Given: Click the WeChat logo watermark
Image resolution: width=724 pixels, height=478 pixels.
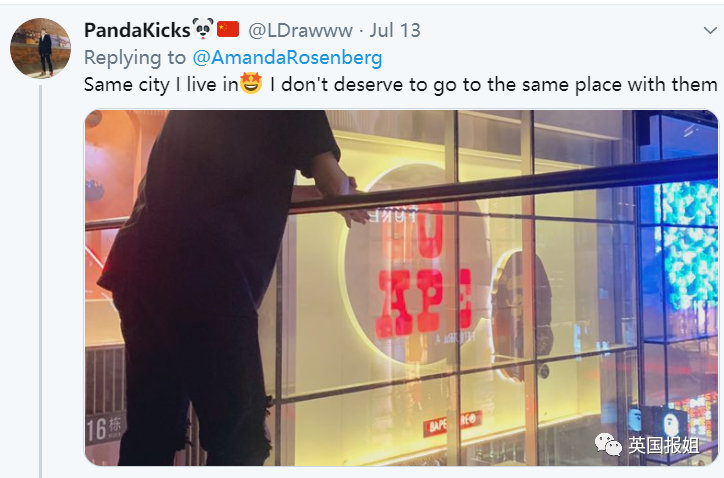Looking at the screenshot, I should pos(608,445).
